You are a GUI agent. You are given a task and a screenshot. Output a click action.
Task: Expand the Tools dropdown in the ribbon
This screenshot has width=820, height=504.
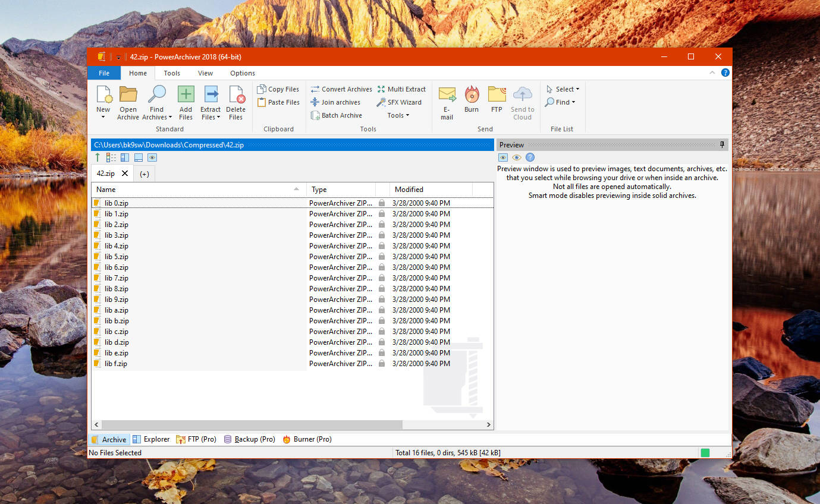[398, 115]
